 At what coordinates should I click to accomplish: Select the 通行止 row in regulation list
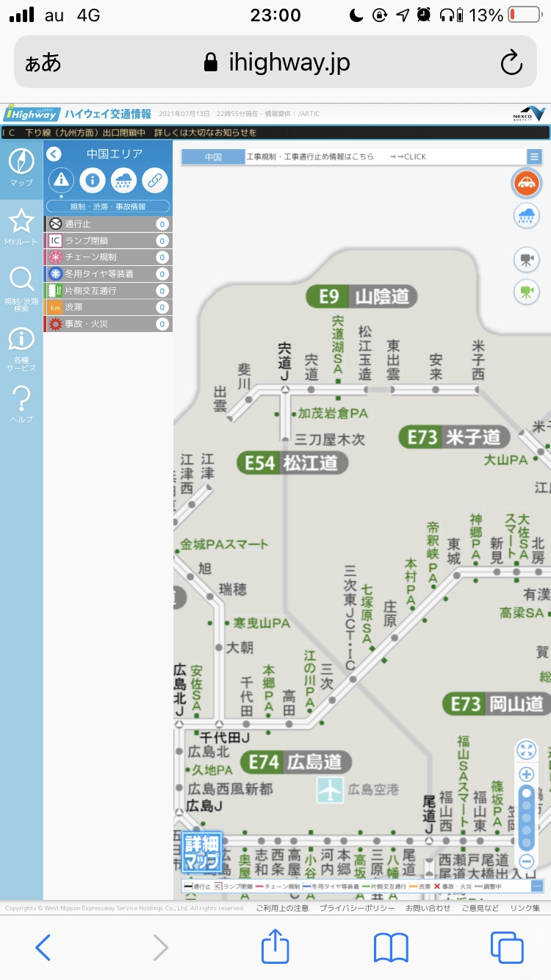point(108,224)
